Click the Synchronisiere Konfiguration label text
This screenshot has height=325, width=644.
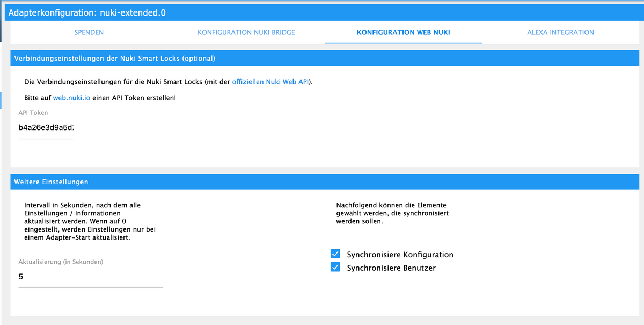[x=400, y=255]
